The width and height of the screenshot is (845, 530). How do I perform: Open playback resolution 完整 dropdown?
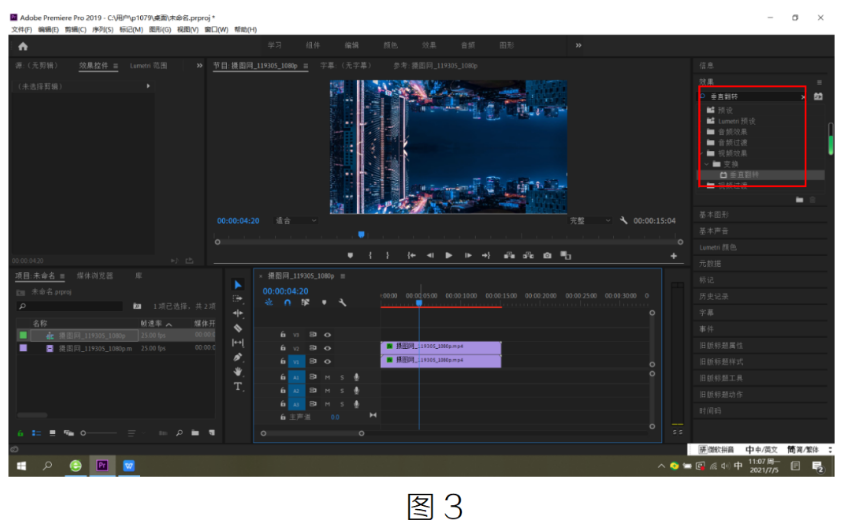click(x=590, y=221)
